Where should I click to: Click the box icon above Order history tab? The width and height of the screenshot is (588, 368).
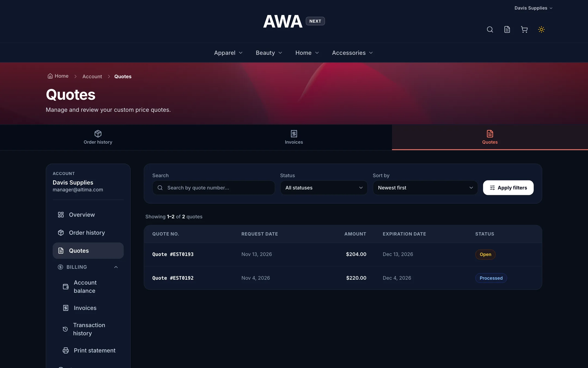tap(98, 134)
